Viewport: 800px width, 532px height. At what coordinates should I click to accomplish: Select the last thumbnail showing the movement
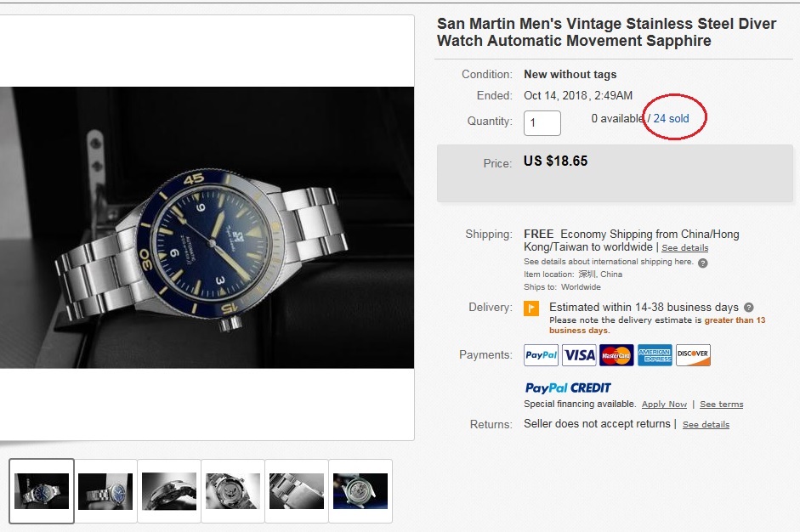(x=360, y=491)
